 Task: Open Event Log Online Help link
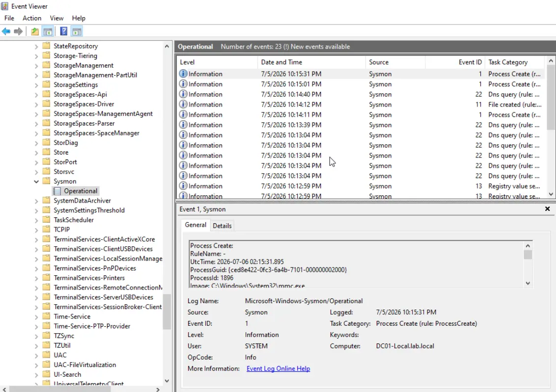click(x=278, y=368)
